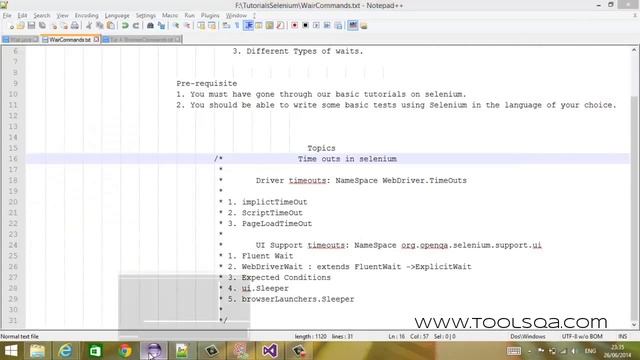Close the WairCommands.txt tab with its X
The height and width of the screenshot is (360, 640).
coord(96,40)
